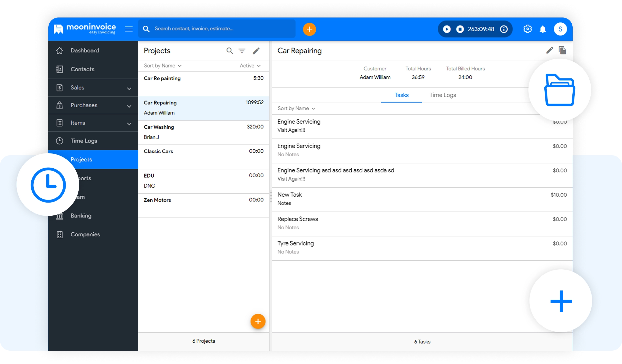The image size is (622, 364).
Task: Expand the Sales menu chevron
Action: (129, 88)
